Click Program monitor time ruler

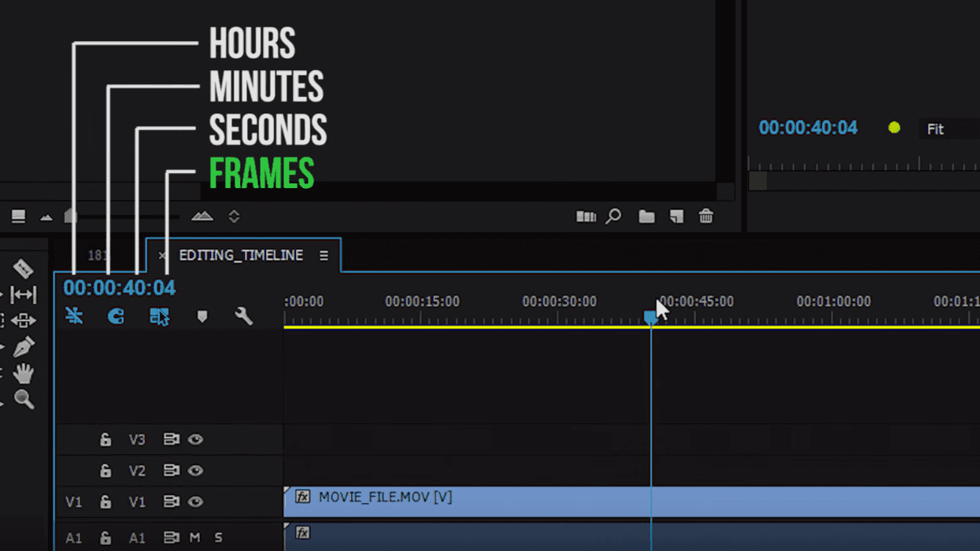864,164
